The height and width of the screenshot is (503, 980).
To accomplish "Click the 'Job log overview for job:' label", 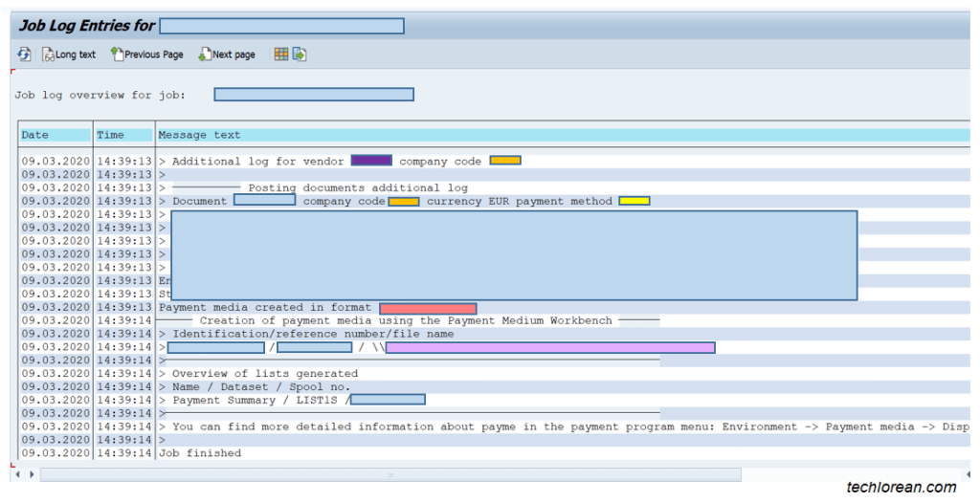I will (x=100, y=95).
